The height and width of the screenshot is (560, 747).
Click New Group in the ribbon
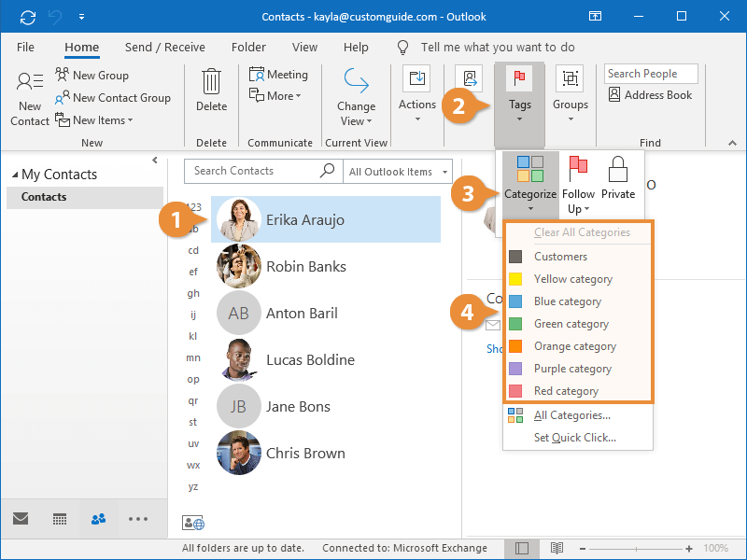(x=92, y=75)
